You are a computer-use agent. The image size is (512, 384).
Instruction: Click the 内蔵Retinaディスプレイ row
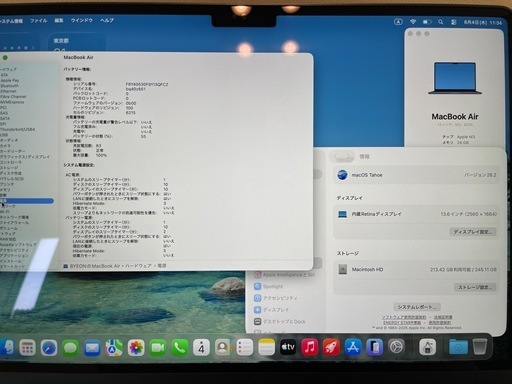(x=416, y=214)
